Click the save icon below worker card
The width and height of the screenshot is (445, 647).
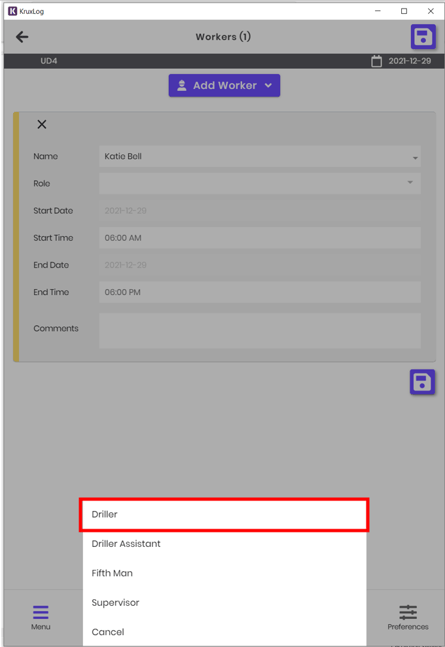tap(422, 382)
